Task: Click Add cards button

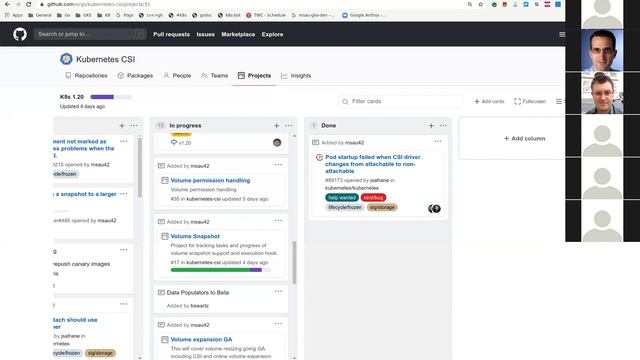Action: [x=489, y=101]
